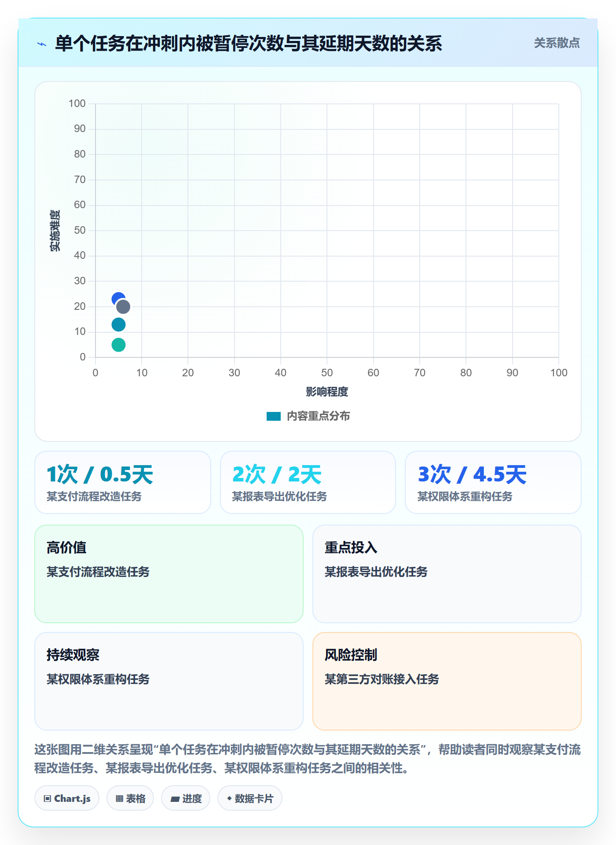Image resolution: width=616 pixels, height=845 pixels.
Task: Click the description paragraph starting 这张图用二维关系
Action: click(x=308, y=759)
